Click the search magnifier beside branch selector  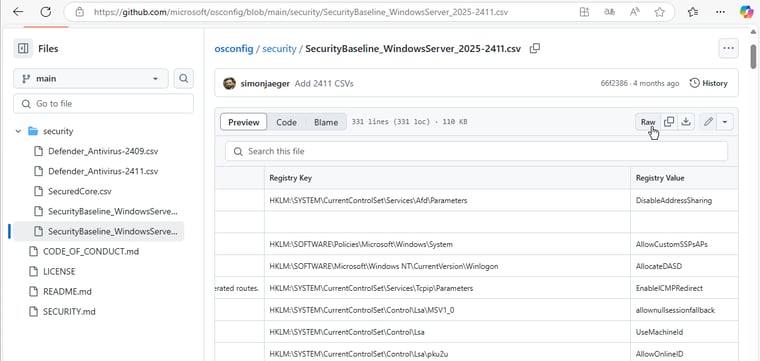click(183, 78)
